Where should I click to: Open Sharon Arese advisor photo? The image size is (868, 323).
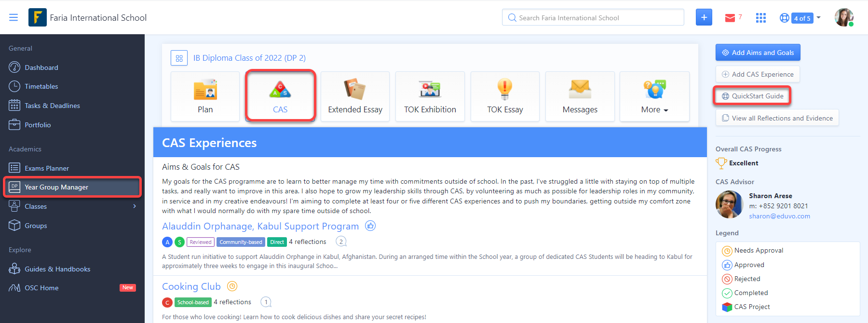[x=730, y=204]
